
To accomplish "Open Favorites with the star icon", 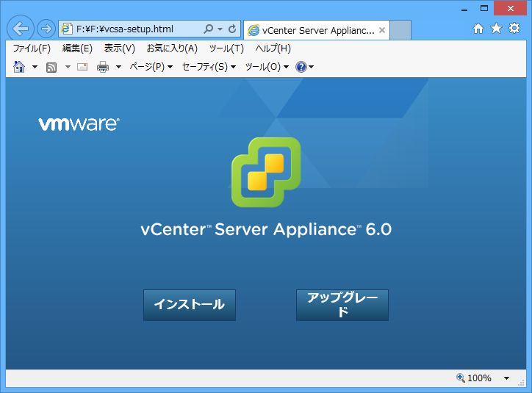I will pyautogui.click(x=496, y=29).
